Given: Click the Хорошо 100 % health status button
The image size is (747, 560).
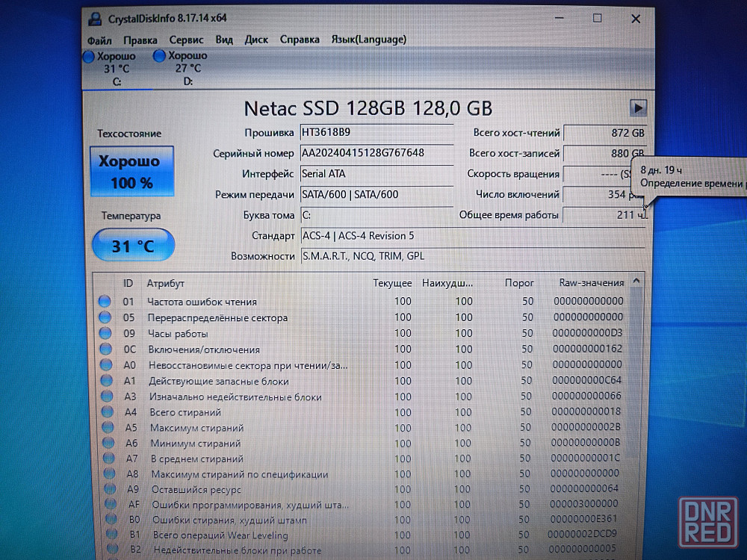Looking at the screenshot, I should tap(131, 172).
